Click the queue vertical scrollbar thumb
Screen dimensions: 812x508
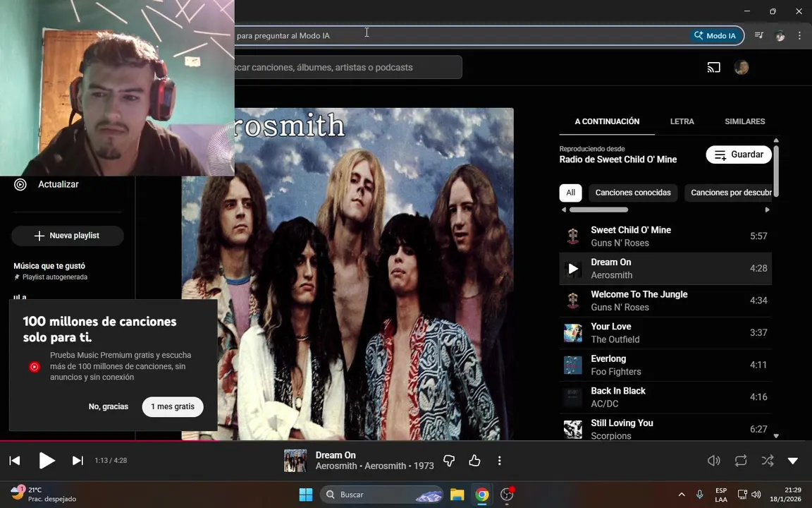coord(776,171)
